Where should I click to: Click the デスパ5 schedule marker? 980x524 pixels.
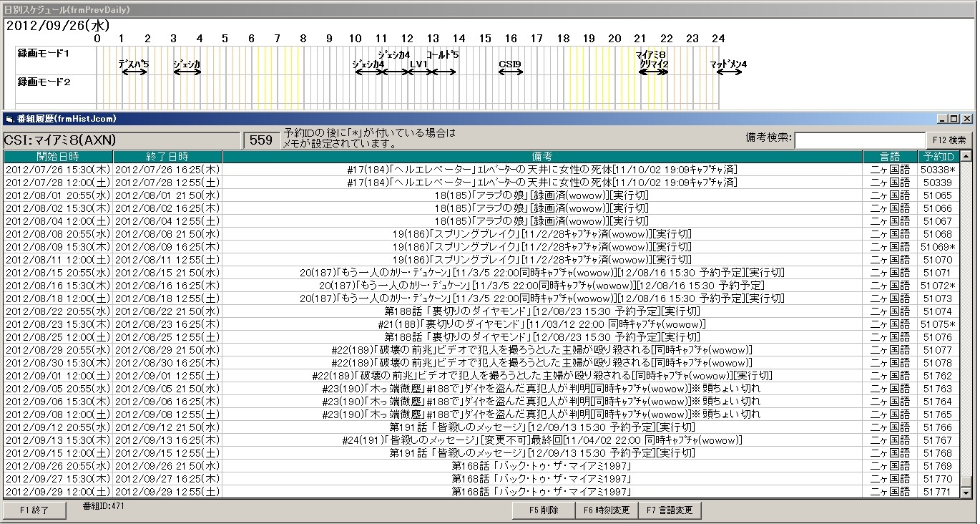click(134, 66)
